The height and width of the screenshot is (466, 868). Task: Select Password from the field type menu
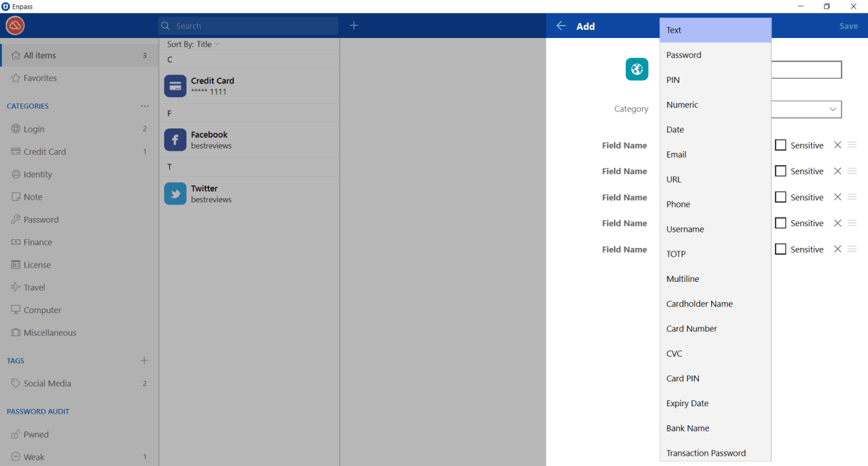coord(683,54)
